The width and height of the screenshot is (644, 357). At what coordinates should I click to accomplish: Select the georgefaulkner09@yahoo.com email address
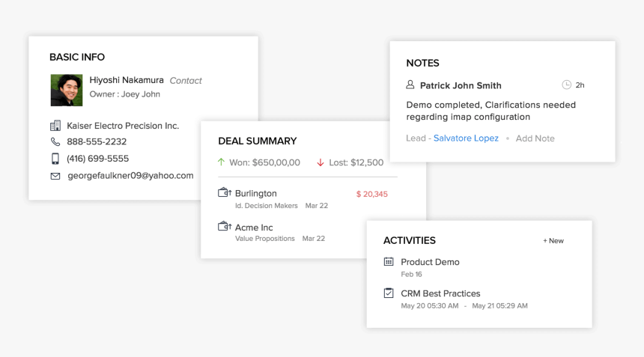coord(130,176)
